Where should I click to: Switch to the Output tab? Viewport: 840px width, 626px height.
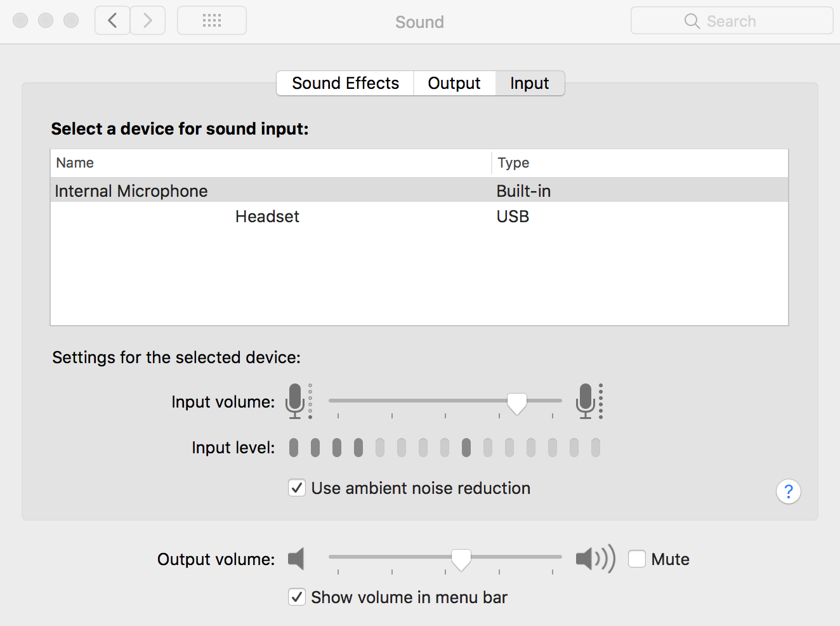[x=454, y=83]
